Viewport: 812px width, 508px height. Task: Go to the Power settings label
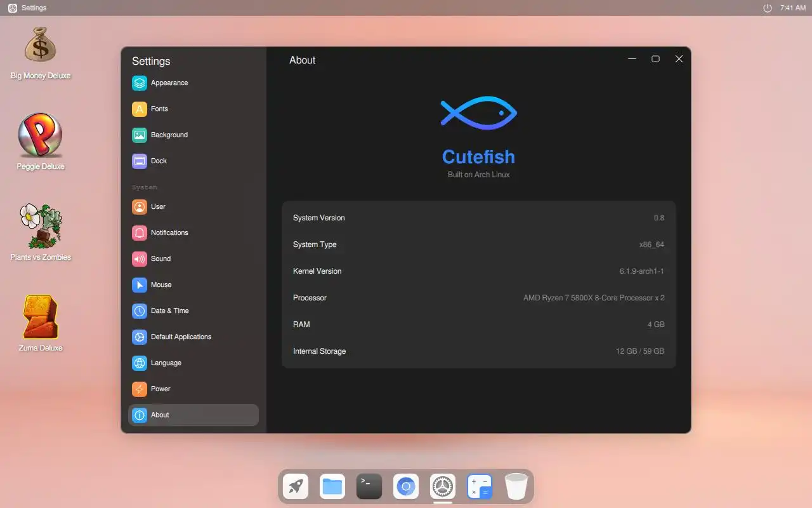point(160,389)
